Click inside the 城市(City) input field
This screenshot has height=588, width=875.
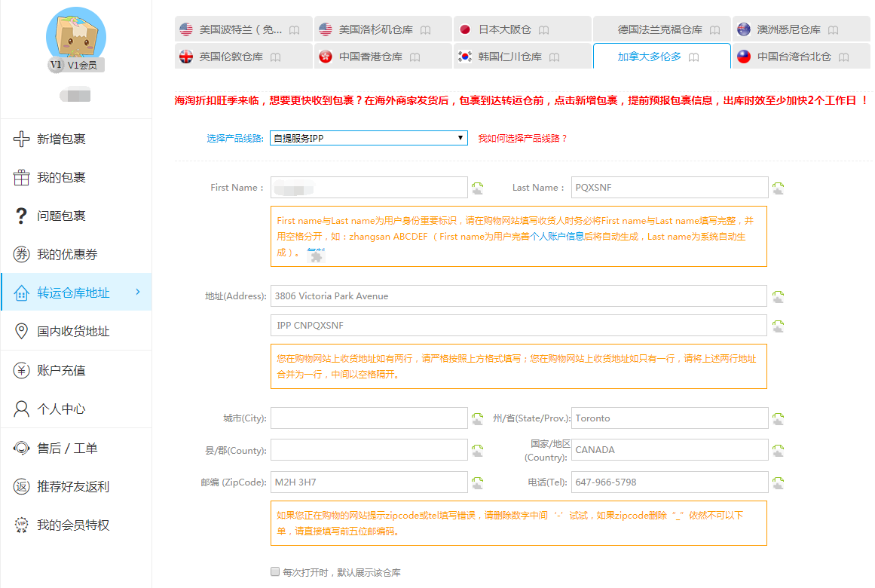pos(369,418)
